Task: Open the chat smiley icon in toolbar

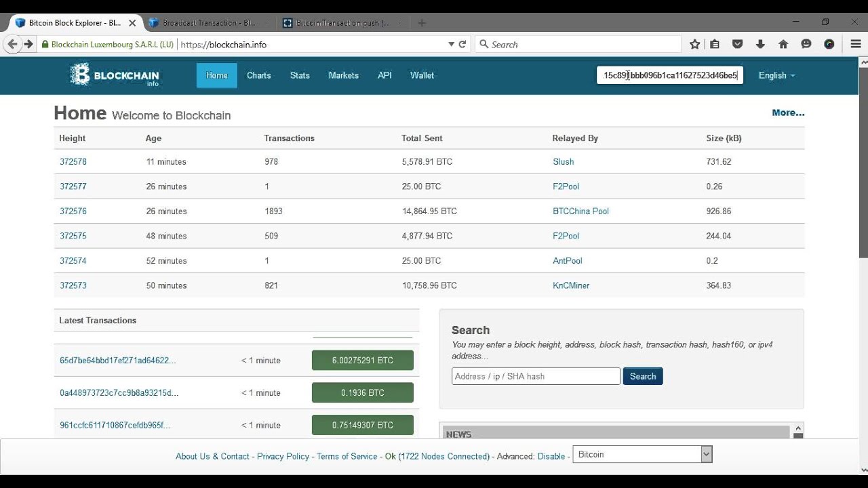Action: [806, 44]
